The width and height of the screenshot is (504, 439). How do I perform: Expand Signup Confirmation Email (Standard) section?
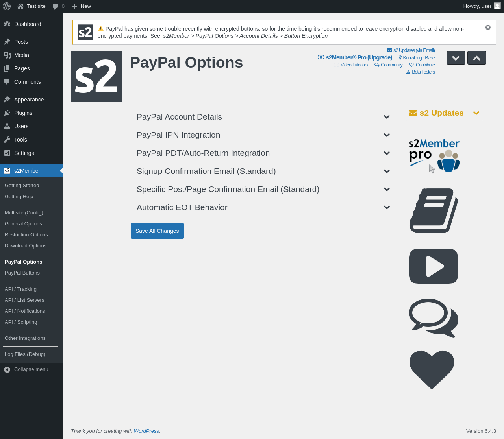point(263,171)
